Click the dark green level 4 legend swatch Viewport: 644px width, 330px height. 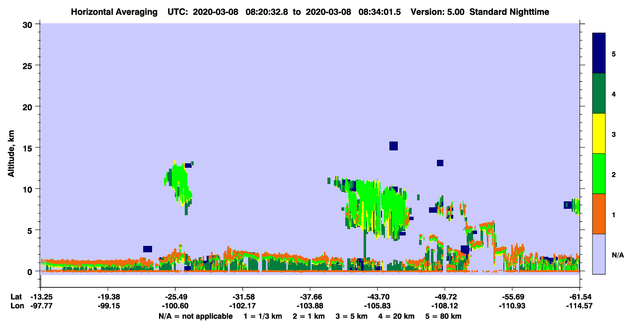pyautogui.click(x=599, y=94)
